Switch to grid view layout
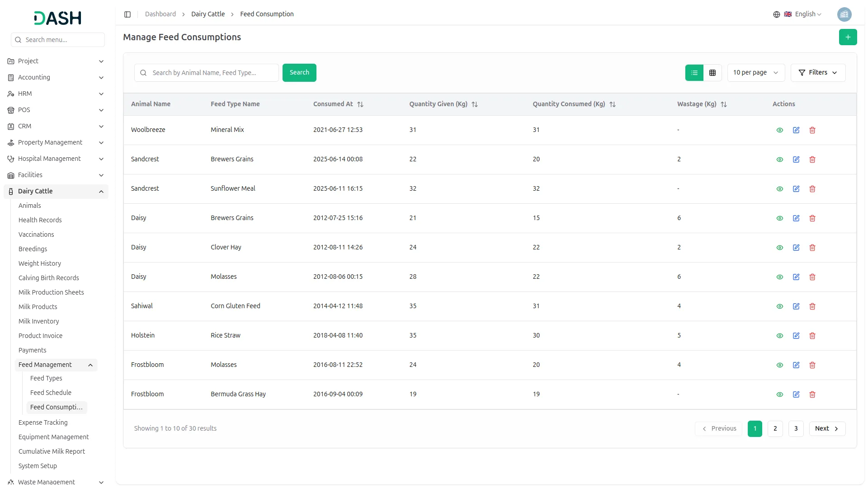The image size is (868, 488). pos(712,73)
